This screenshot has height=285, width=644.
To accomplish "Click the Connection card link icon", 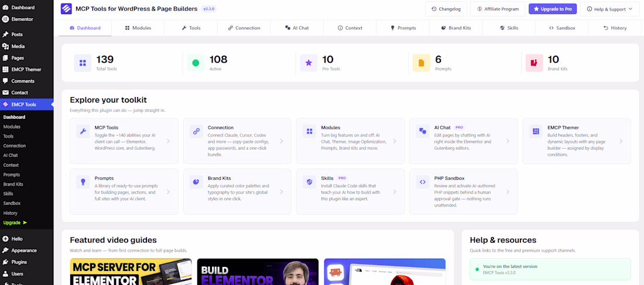I will tap(196, 132).
